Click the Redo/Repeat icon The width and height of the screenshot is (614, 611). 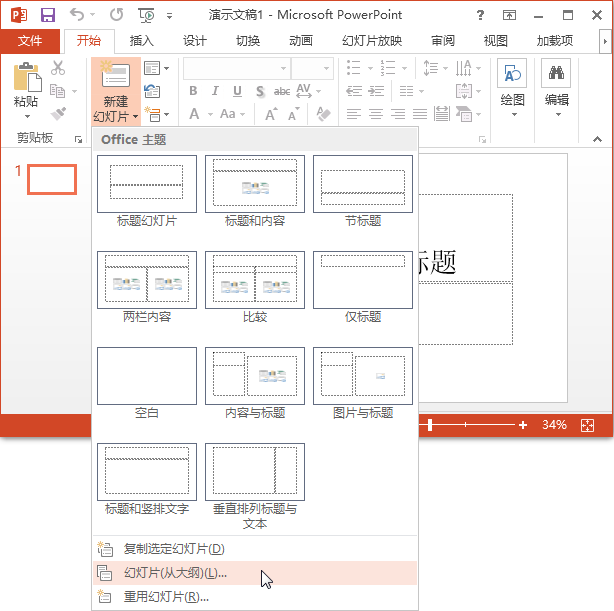tap(116, 15)
